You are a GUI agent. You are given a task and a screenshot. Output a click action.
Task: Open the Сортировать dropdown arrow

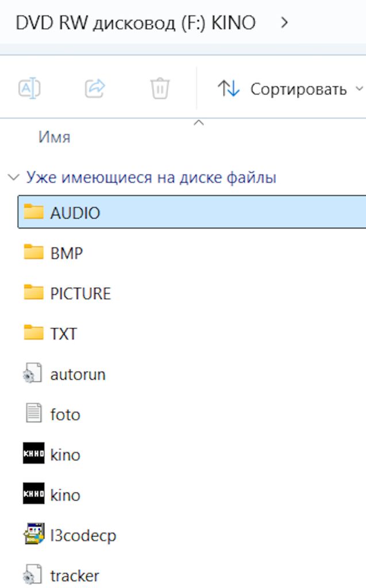(x=359, y=89)
